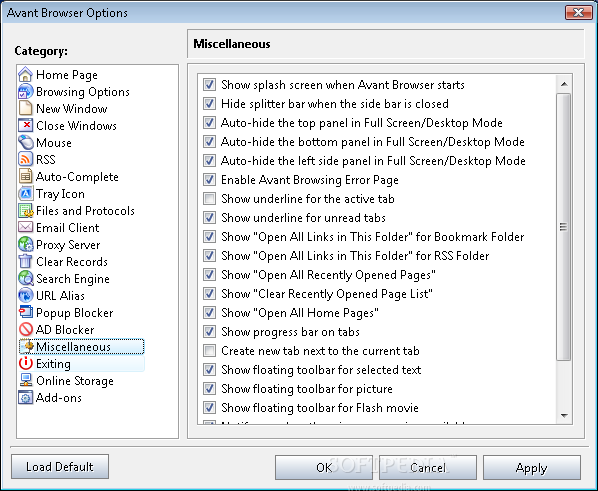This screenshot has height=491, width=598.
Task: Click the Auto-Complete form icon
Action: click(26, 176)
